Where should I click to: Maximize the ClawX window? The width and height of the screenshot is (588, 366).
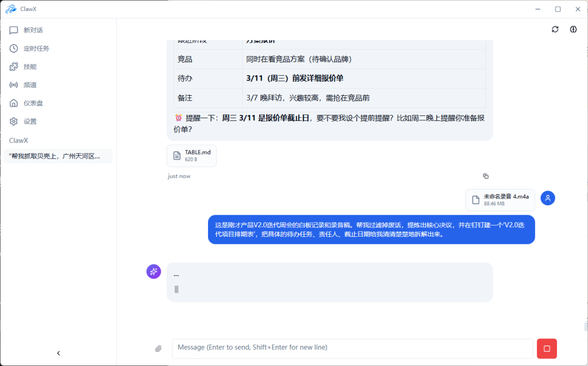pyautogui.click(x=558, y=9)
